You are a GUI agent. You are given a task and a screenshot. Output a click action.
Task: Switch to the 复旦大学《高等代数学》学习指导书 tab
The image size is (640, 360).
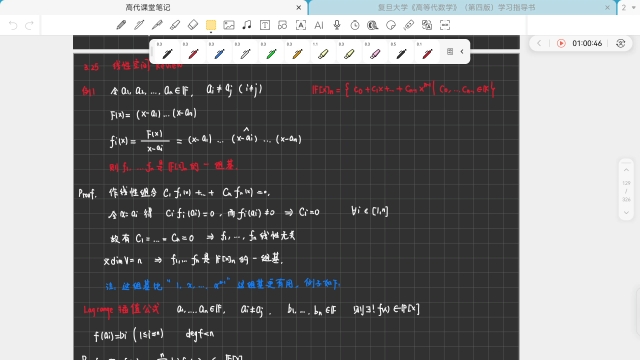click(456, 7)
